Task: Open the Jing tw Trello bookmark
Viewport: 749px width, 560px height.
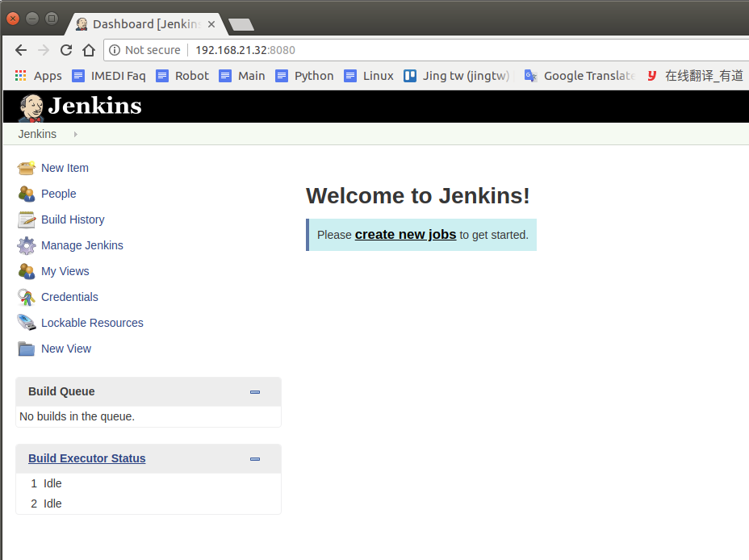Action: 457,76
